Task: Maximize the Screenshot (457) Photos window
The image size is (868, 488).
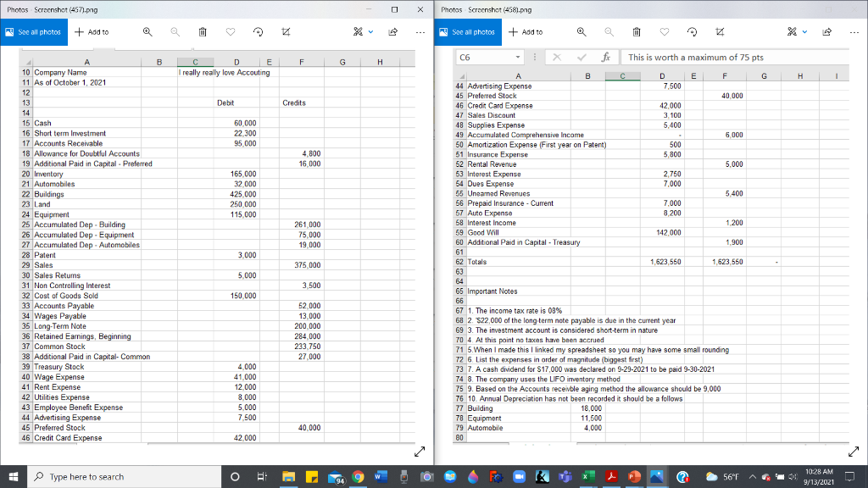Action: coord(394,9)
